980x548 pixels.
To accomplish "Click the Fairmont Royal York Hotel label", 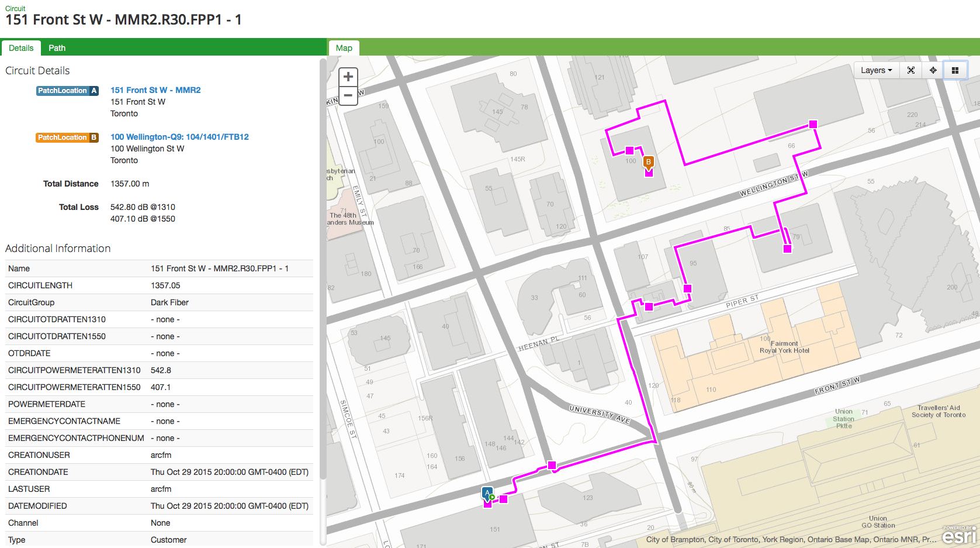I will [x=784, y=347].
